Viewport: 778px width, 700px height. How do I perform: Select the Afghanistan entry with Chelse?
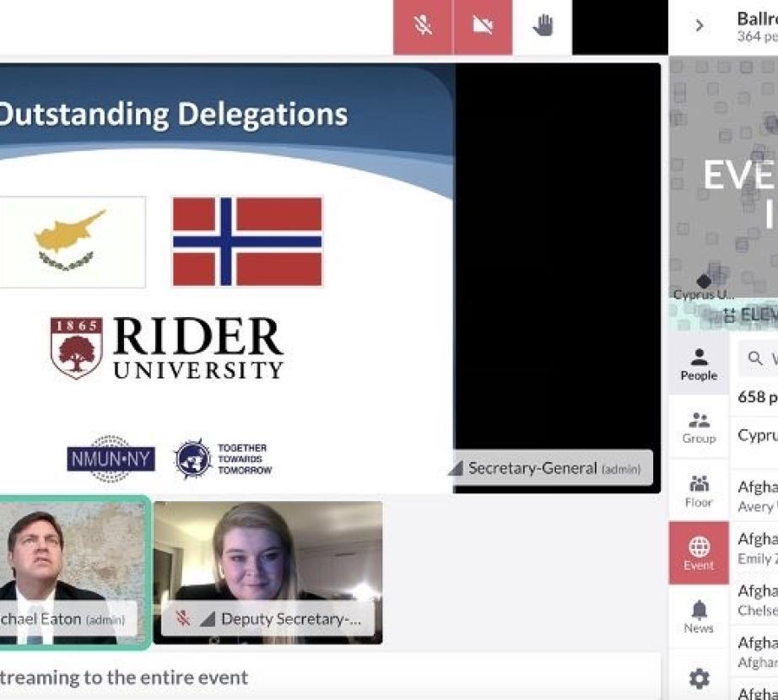[x=754, y=600]
